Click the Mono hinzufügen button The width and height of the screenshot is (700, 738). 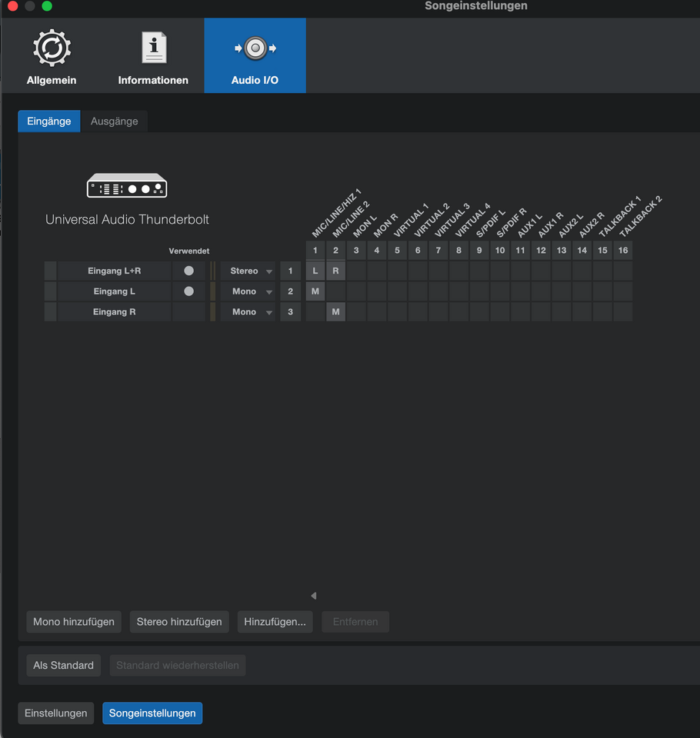pyautogui.click(x=74, y=622)
